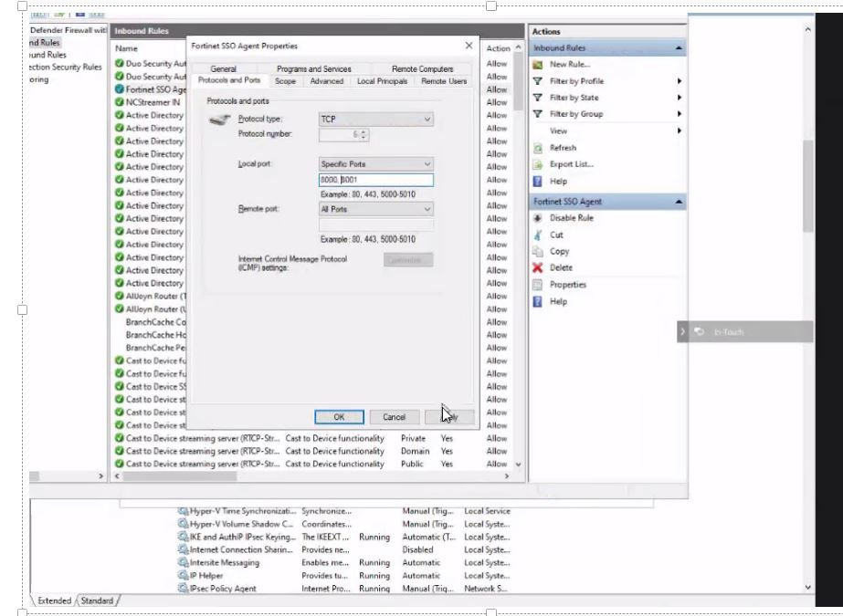Screen dimensions: 843x616
Task: Click the red Delete icon
Action: (x=537, y=267)
